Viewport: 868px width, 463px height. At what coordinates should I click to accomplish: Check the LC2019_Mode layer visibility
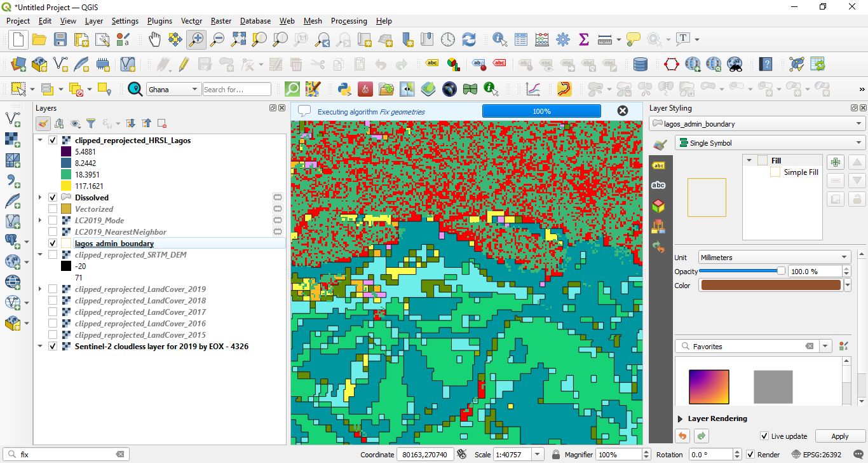(53, 221)
